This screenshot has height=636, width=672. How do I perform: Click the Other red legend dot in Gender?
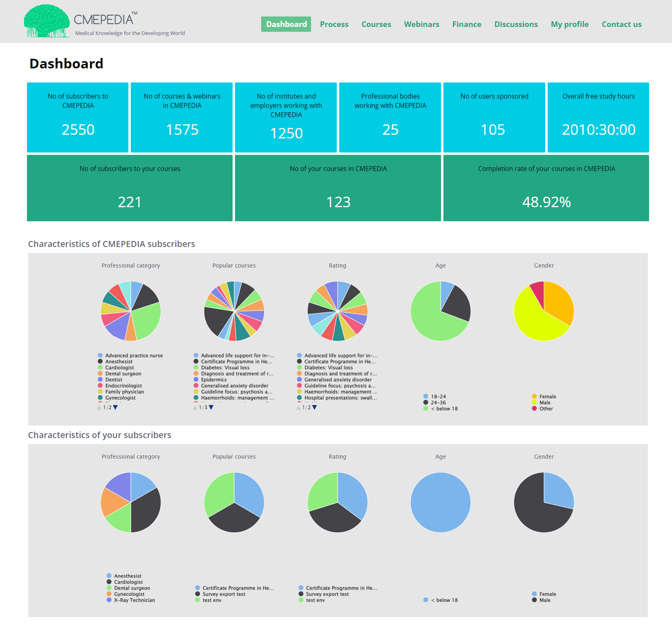(534, 409)
